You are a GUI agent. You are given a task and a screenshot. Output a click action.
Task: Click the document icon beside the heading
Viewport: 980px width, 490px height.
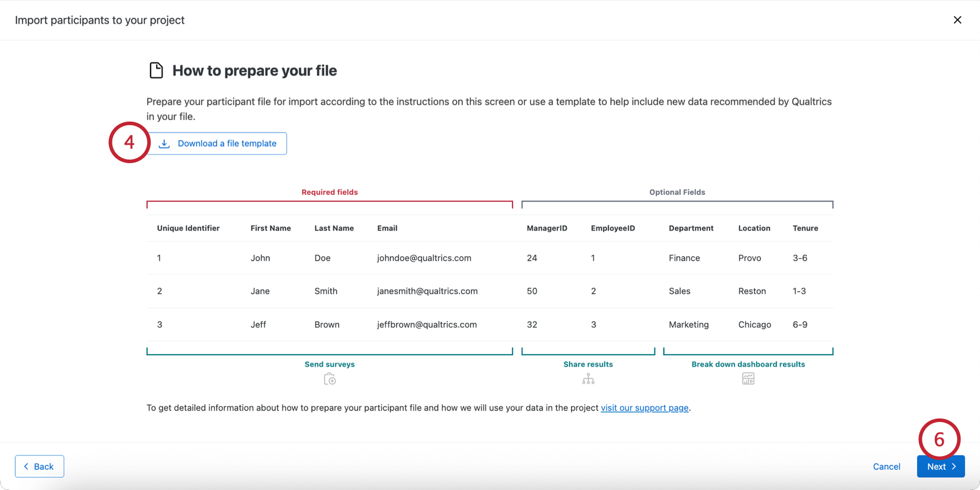pyautogui.click(x=156, y=70)
